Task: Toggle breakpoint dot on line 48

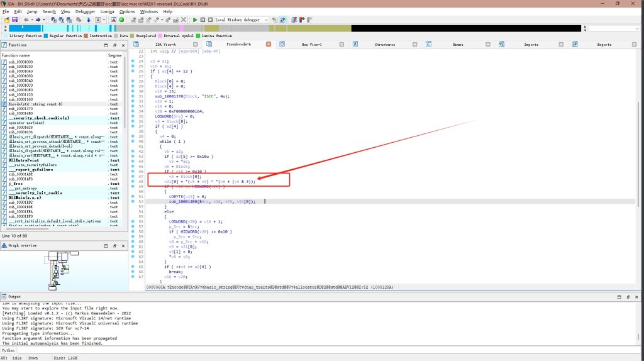Action: [133, 181]
